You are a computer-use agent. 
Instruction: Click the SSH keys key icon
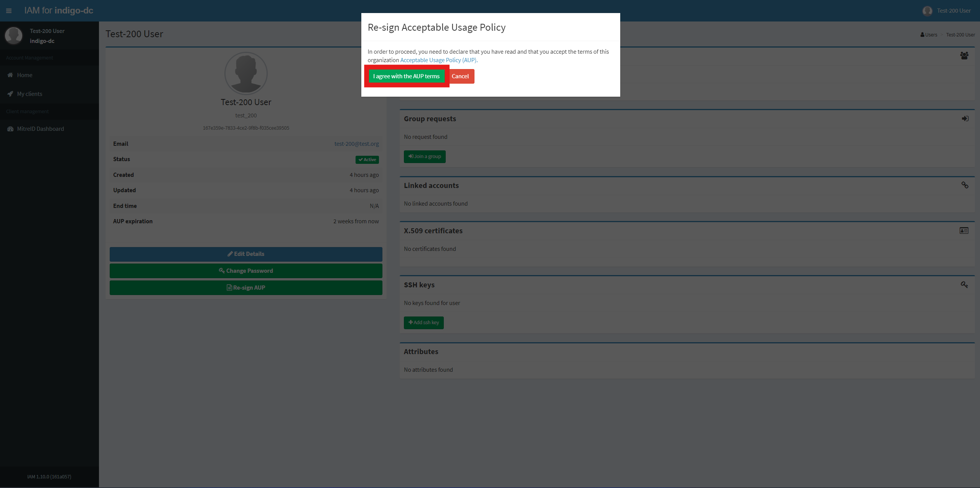coord(964,285)
